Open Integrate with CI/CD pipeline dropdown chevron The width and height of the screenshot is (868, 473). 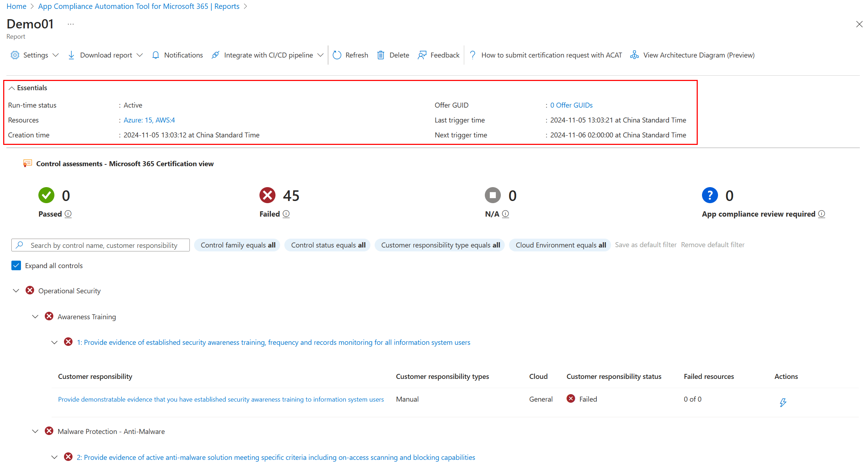pos(320,55)
